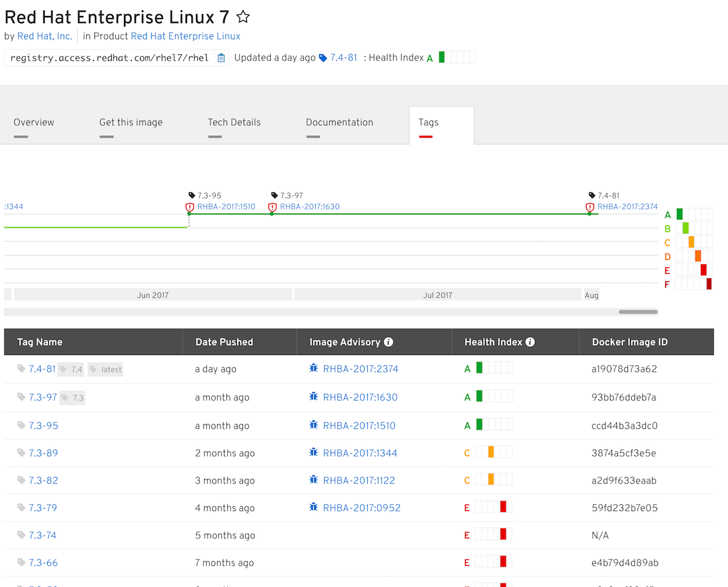728x587 pixels.
Task: Click the bug icon for RHBA-2017:1510
Action: point(314,425)
